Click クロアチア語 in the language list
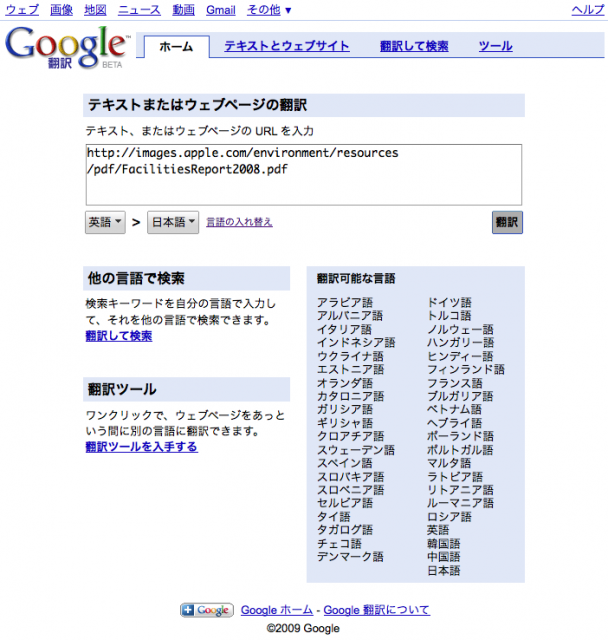Image resolution: width=608 pixels, height=640 pixels. pyautogui.click(x=351, y=436)
